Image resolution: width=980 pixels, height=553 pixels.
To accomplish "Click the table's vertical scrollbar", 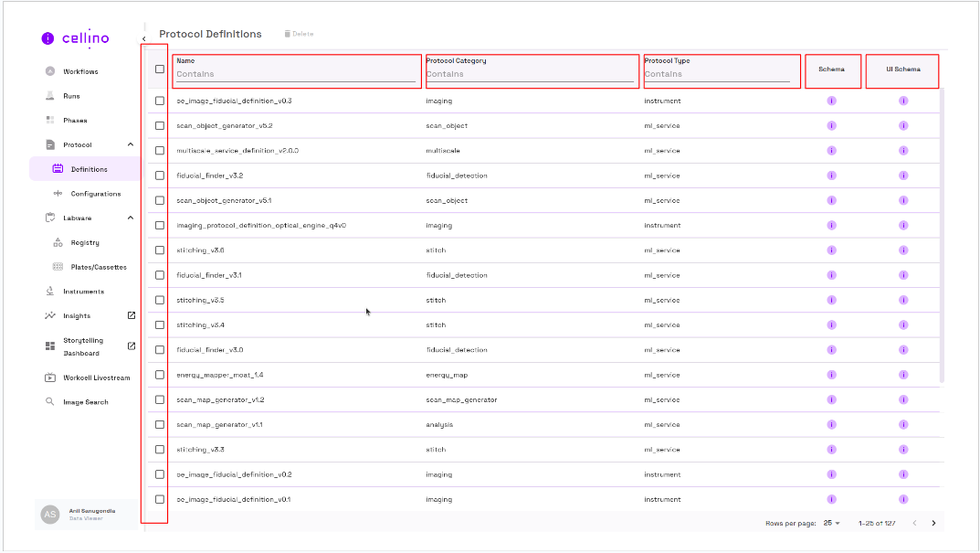I will pos(943,229).
